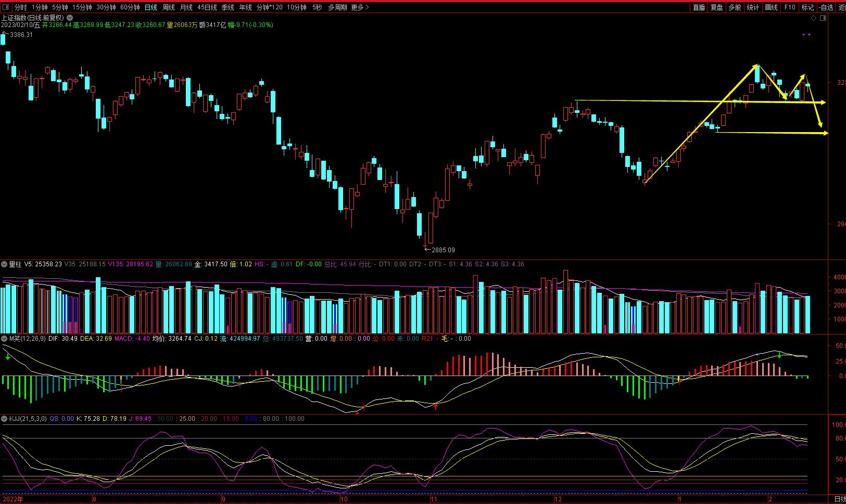Open the 量柱 volume indicator dropdown

point(4,264)
